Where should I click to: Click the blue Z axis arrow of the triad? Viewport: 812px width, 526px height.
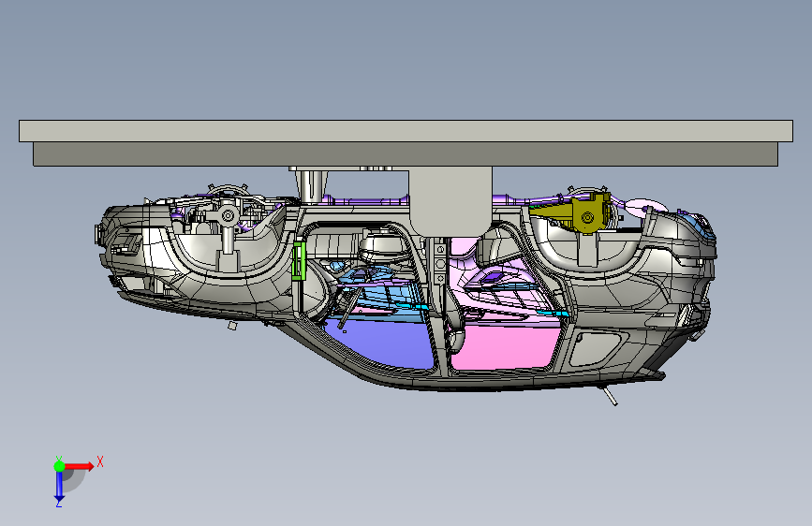tap(59, 487)
